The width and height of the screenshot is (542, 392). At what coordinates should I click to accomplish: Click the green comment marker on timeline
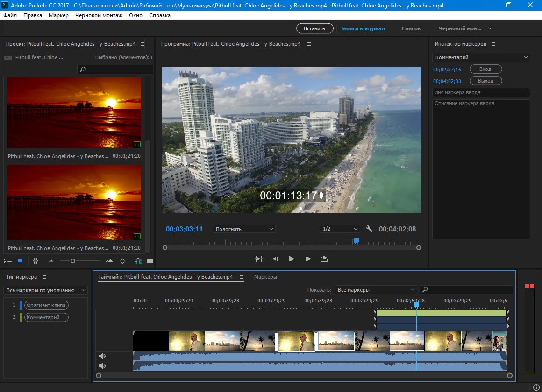[442, 313]
